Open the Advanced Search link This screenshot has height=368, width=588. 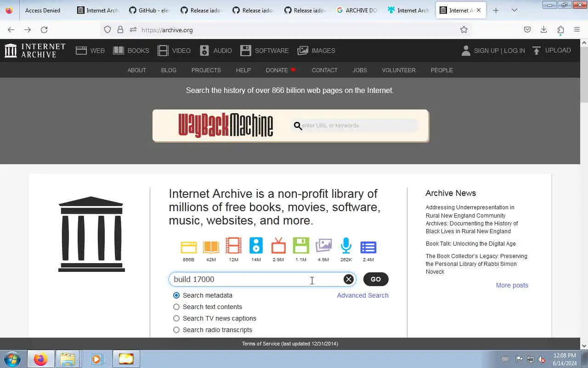(x=363, y=295)
